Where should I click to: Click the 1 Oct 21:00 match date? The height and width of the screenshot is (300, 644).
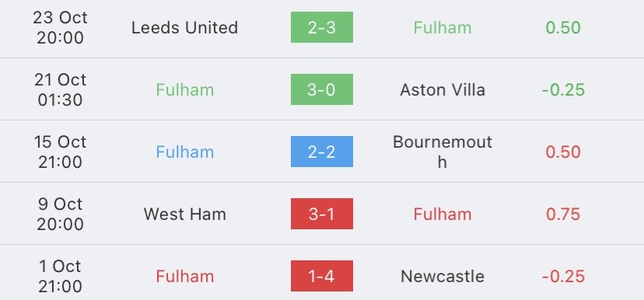[x=61, y=276]
